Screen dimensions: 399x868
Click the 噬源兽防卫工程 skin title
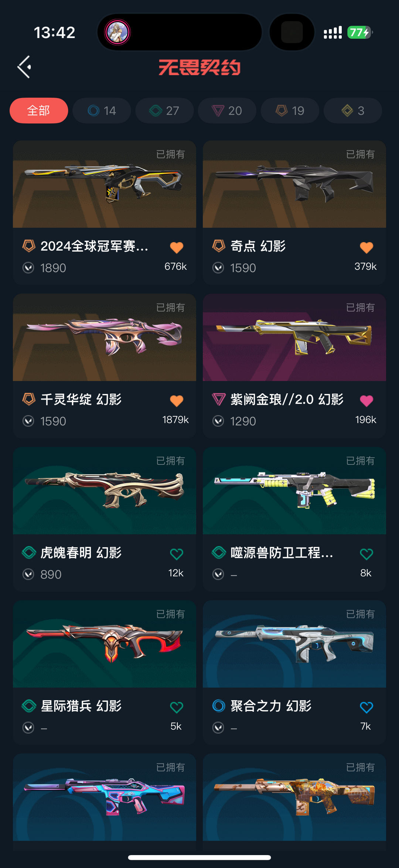(x=282, y=553)
